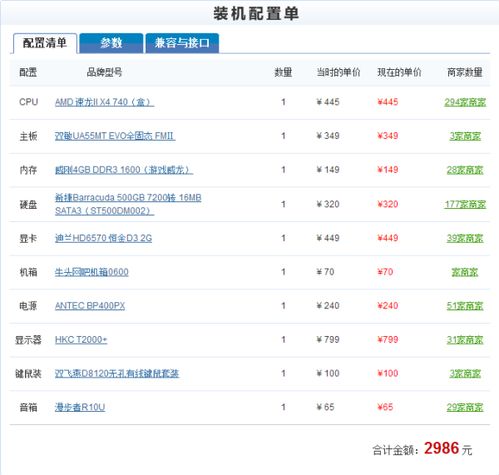This screenshot has height=475, width=499.
Task: Switch to the 配置清单 tab
Action: tap(45, 43)
